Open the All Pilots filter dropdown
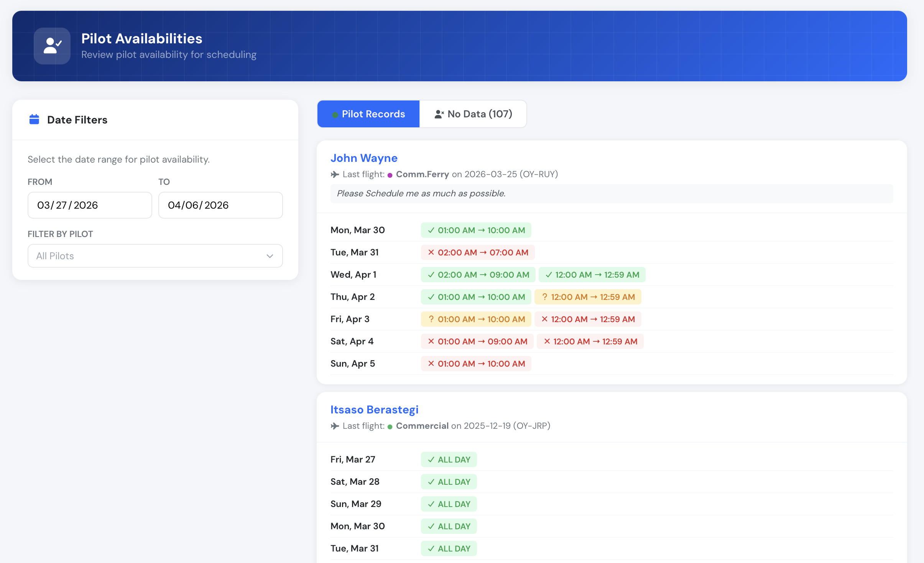The height and width of the screenshot is (563, 924). click(x=155, y=256)
